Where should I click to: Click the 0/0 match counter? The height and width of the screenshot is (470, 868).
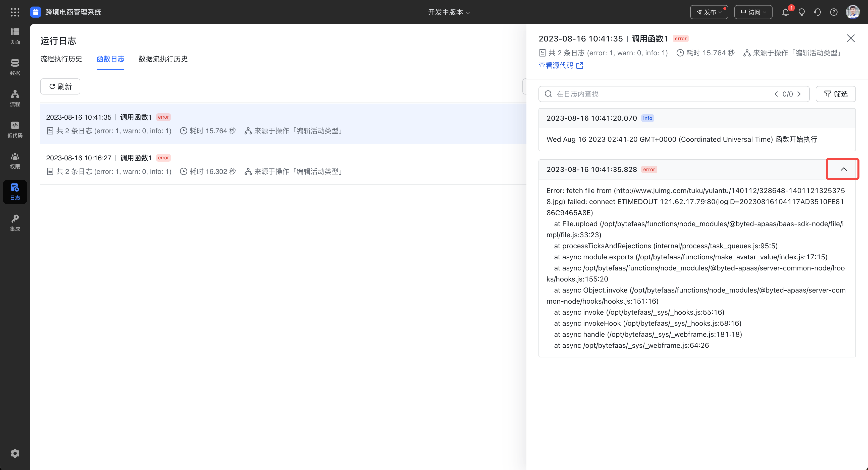pos(787,94)
